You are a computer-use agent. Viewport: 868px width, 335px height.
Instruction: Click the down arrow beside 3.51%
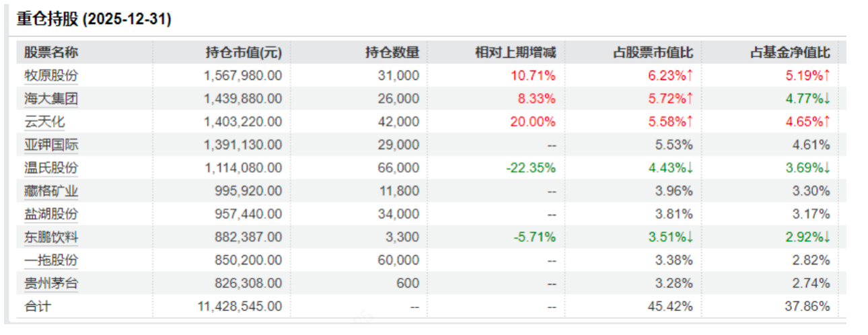point(689,237)
